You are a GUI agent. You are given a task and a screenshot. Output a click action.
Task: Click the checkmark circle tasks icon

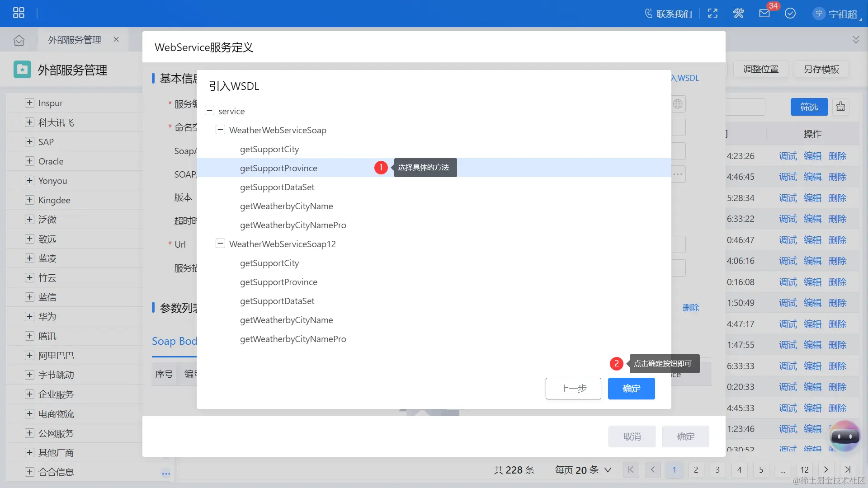(790, 14)
